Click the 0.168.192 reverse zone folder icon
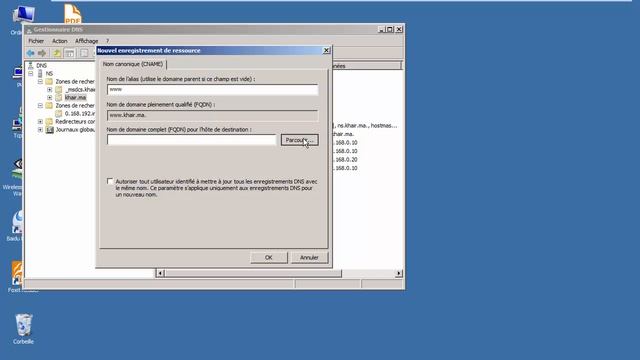 (59, 113)
